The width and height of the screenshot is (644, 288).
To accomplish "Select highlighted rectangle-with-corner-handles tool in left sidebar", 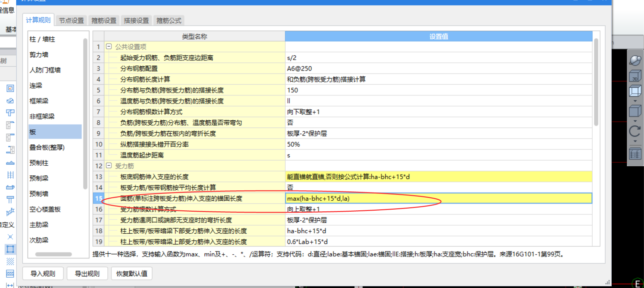I will (x=10, y=249).
